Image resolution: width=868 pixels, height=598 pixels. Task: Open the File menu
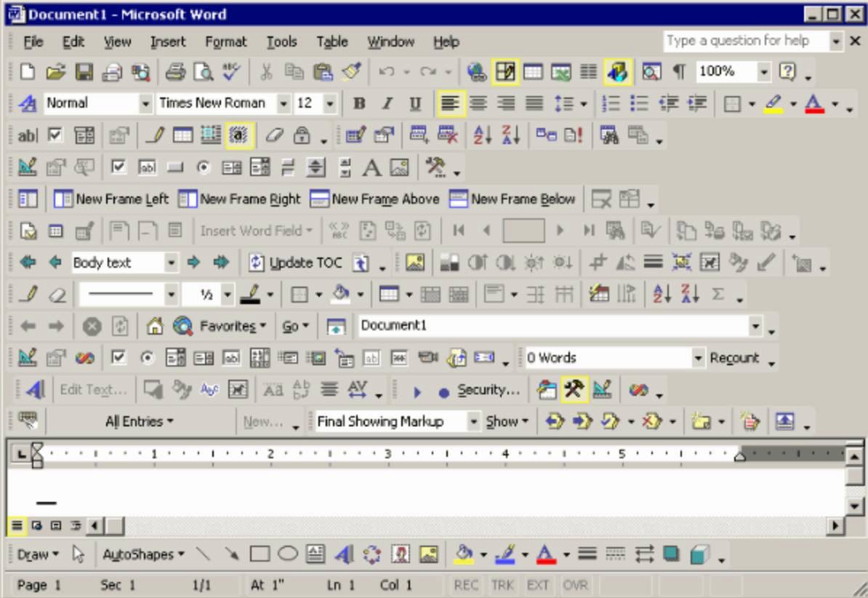click(x=33, y=41)
